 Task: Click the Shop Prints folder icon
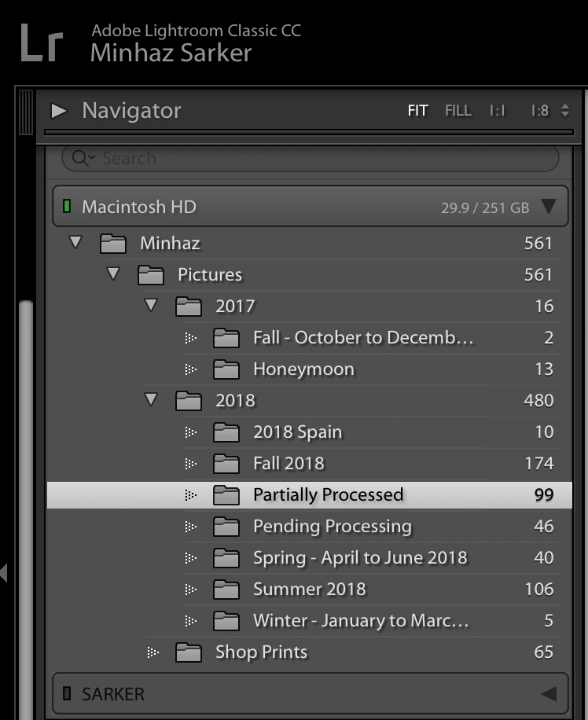pyautogui.click(x=189, y=652)
